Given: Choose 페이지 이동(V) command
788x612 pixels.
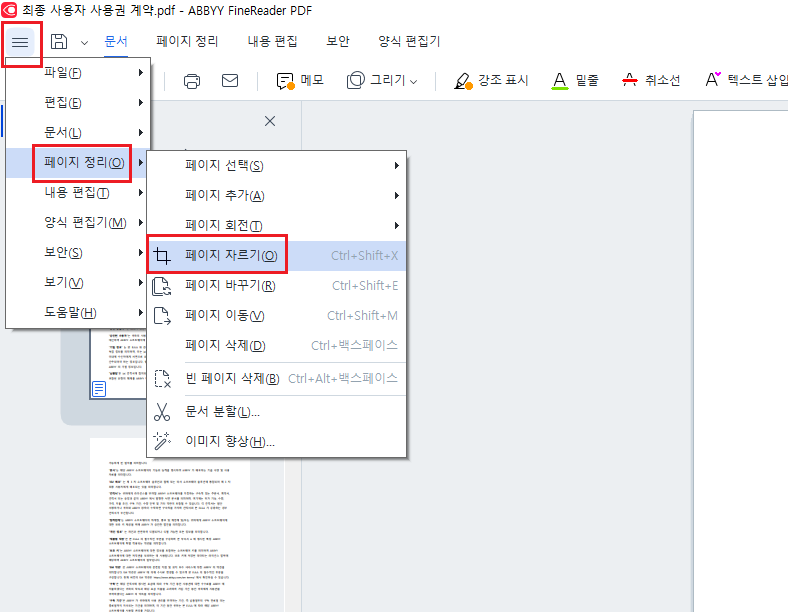Looking at the screenshot, I should point(276,316).
